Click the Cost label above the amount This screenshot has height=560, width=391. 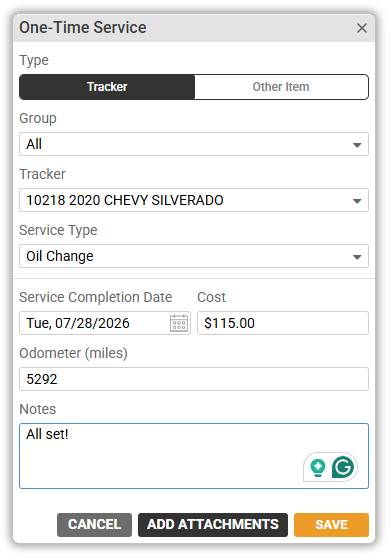coord(211,297)
